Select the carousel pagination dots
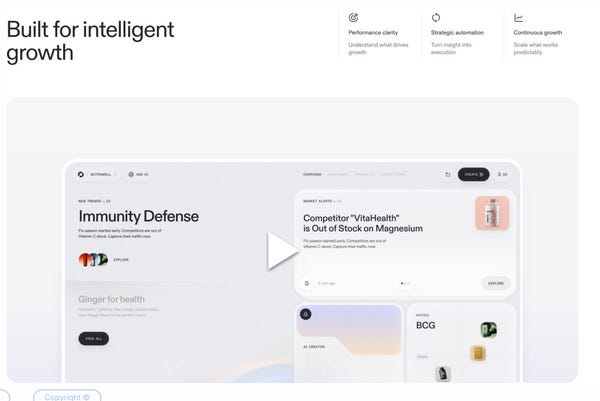This screenshot has width=600, height=401. 405,284
